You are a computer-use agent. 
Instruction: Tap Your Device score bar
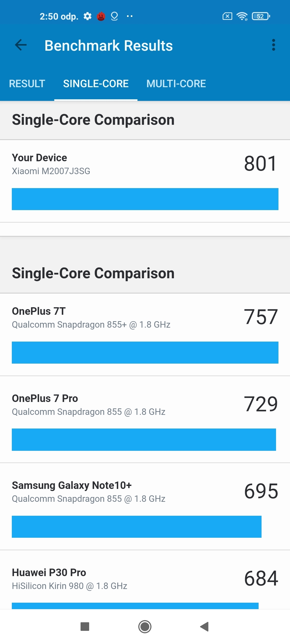[145, 199]
